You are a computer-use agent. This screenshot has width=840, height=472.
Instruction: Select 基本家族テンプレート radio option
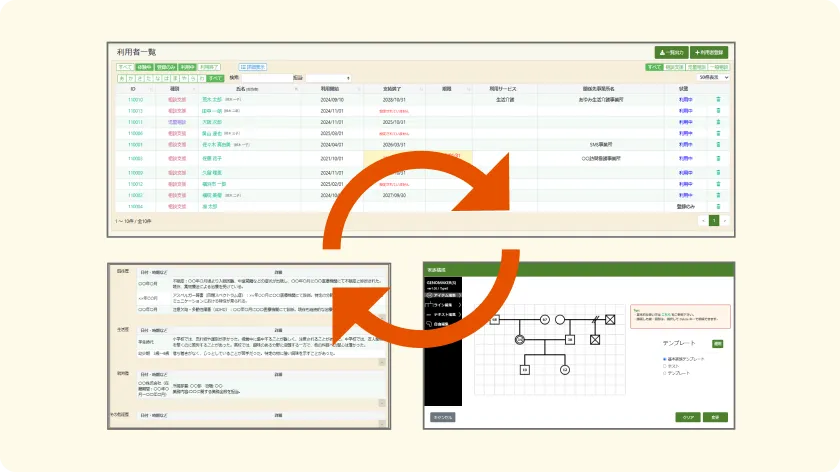point(665,359)
